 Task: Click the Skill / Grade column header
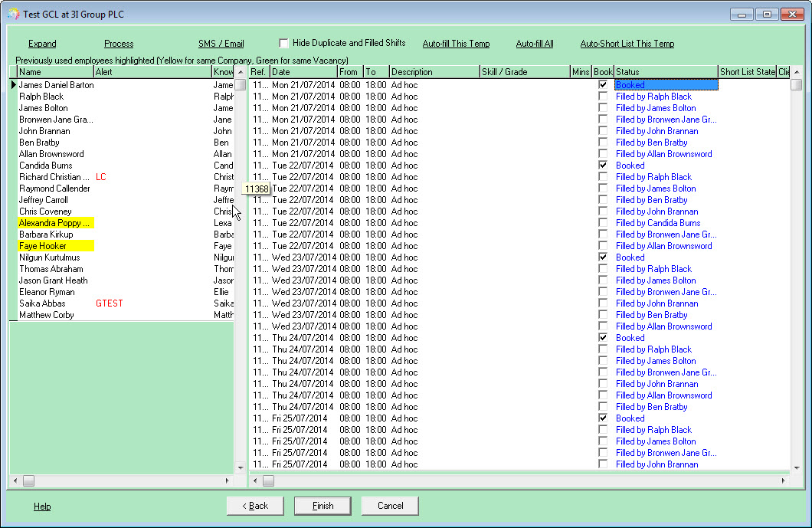[x=525, y=72]
